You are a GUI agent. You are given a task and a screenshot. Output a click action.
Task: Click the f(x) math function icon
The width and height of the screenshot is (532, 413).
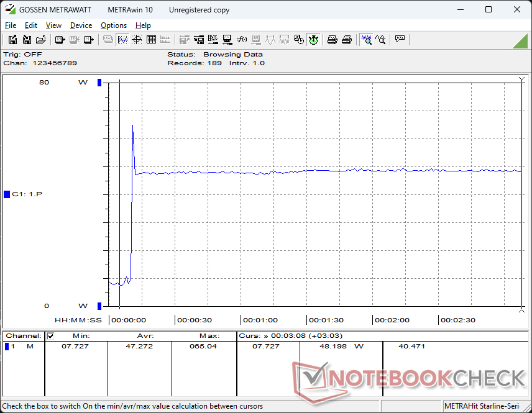242,40
